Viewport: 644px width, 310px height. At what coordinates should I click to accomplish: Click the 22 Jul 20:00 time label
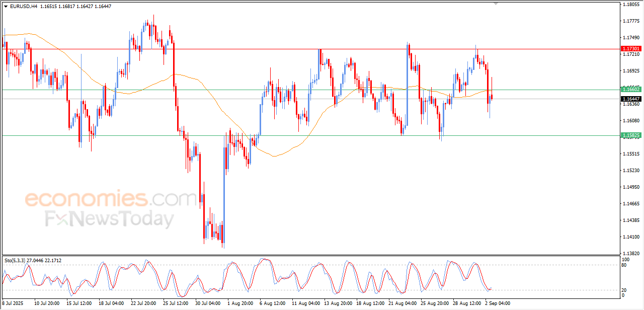point(143,303)
